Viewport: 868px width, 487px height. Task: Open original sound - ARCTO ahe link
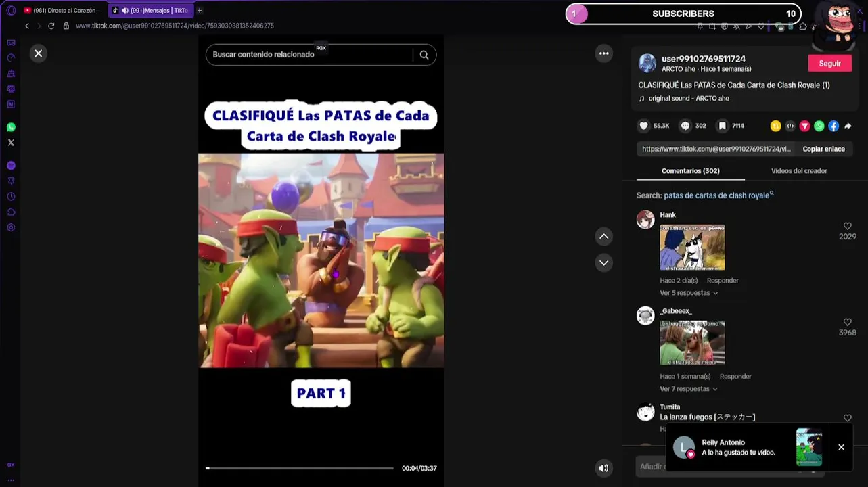click(689, 99)
